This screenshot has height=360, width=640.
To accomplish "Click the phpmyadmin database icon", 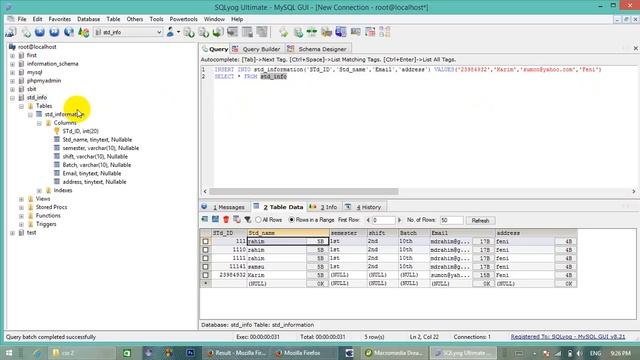I will [x=21, y=80].
